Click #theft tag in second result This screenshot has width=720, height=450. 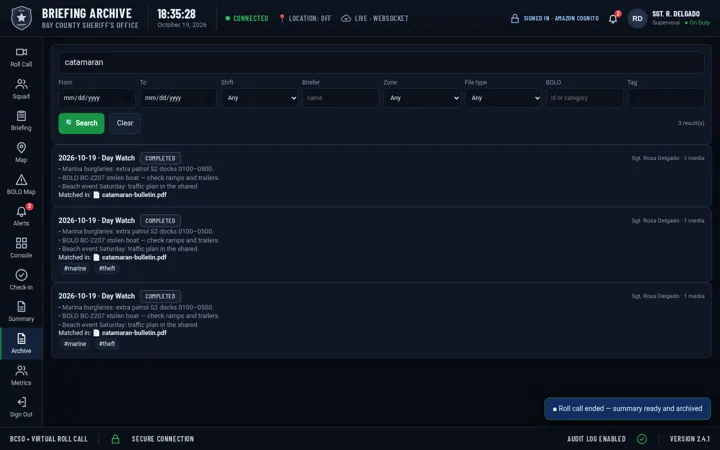(107, 268)
